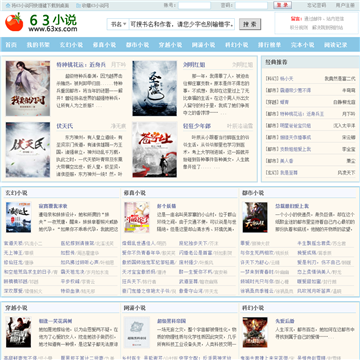Open the 玄幻小说 navigation tab
The width and height of the screenshot is (360, 360).
point(71,45)
